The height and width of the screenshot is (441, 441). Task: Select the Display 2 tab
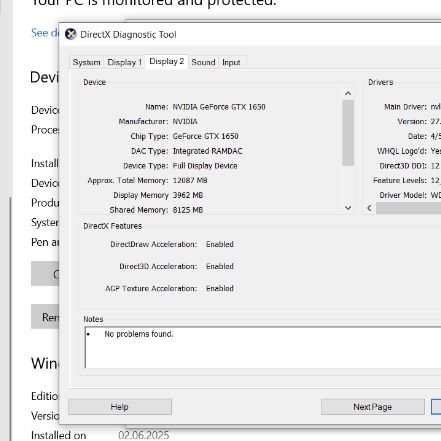click(166, 61)
